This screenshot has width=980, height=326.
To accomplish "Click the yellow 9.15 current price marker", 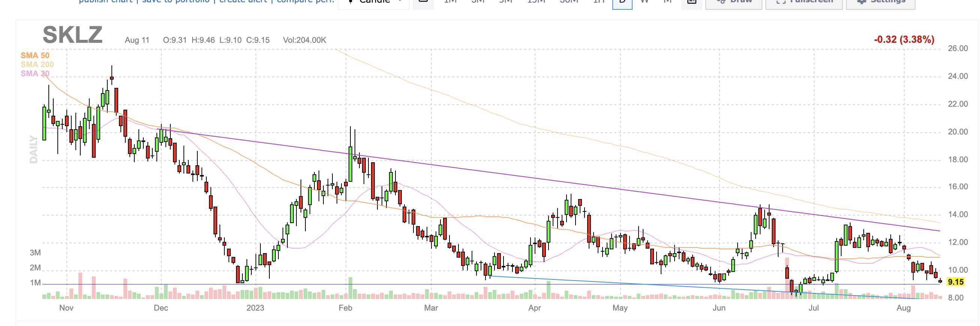I will 955,282.
